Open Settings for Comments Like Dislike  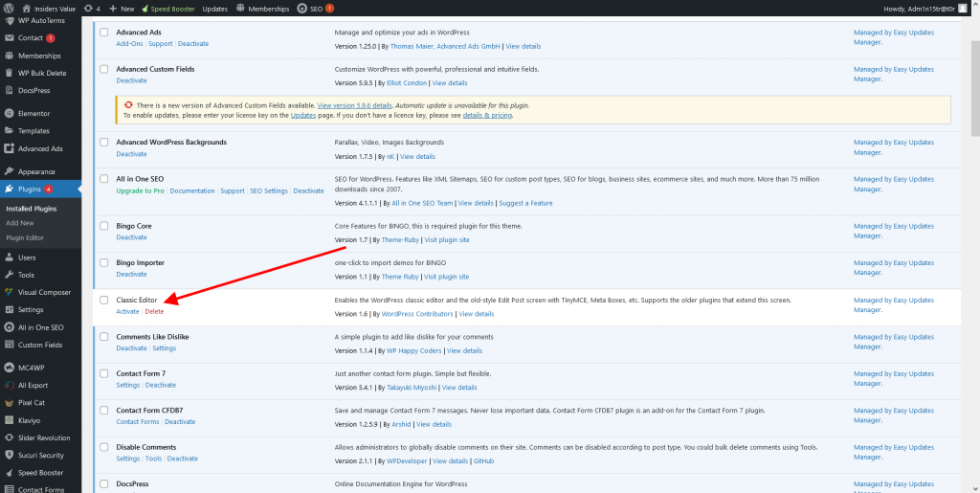(x=165, y=348)
